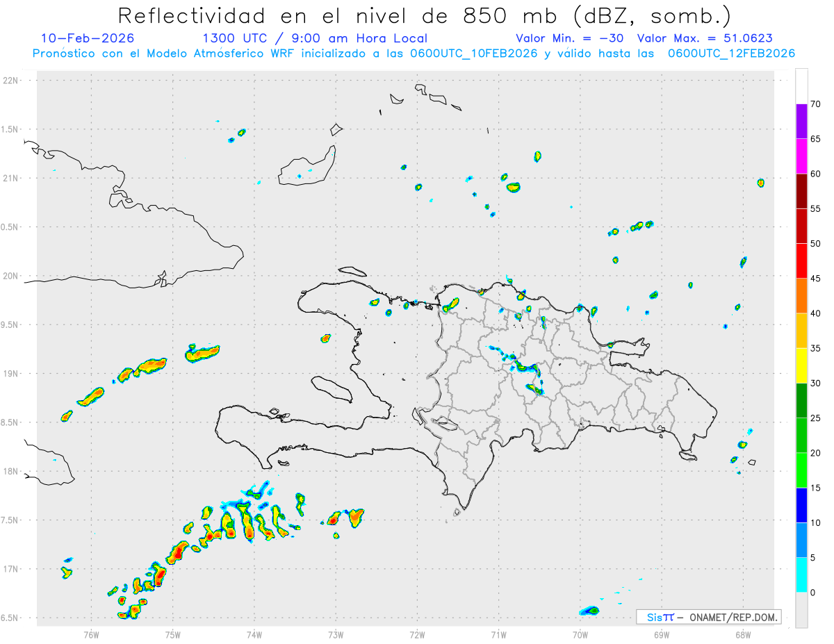Click the '18N' latitude axis label

coord(10,471)
